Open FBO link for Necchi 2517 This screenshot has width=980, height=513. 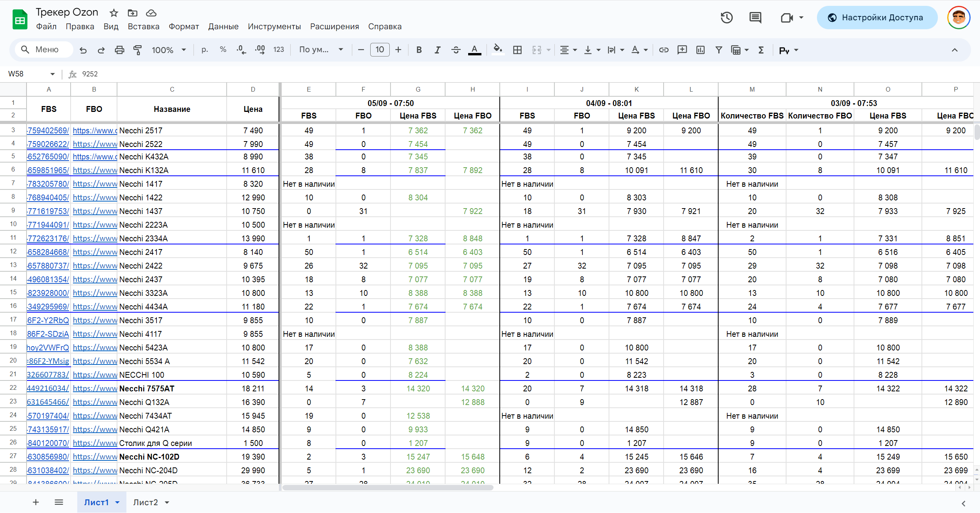94,131
